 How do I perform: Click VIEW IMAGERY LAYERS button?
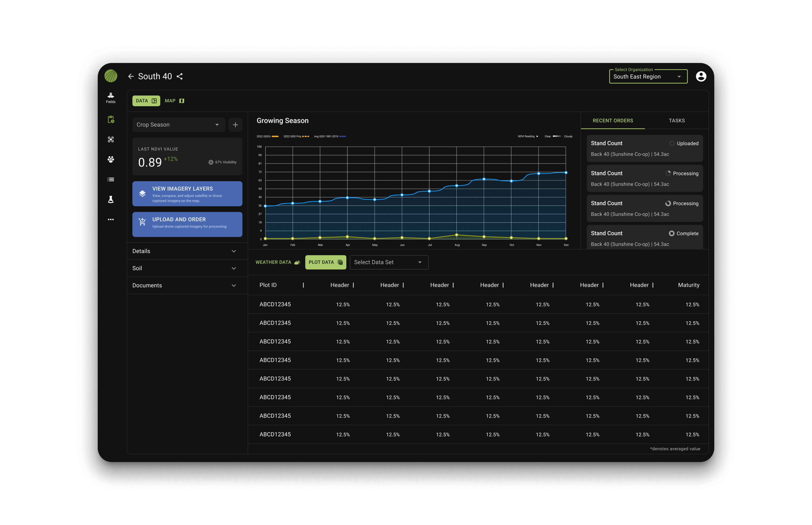click(x=187, y=194)
